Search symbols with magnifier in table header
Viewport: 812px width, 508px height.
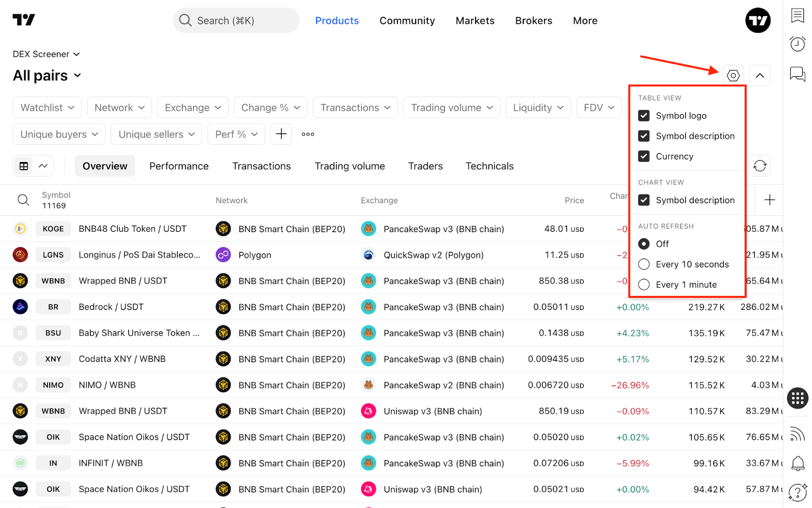point(23,200)
